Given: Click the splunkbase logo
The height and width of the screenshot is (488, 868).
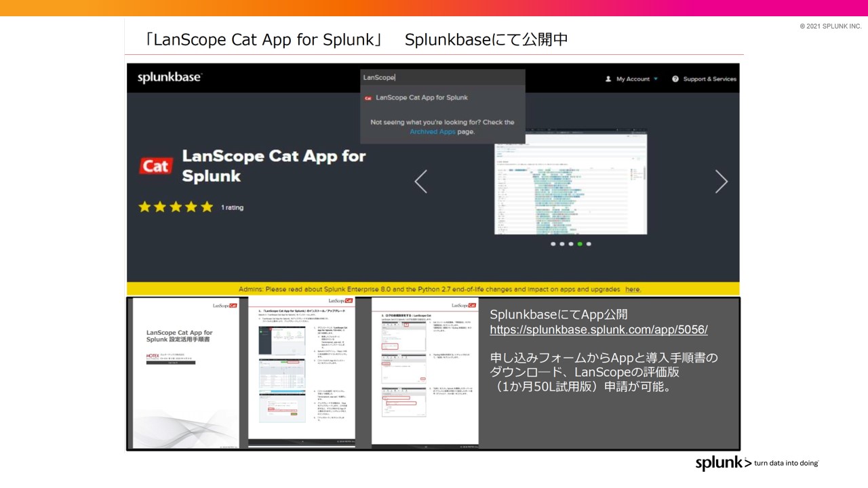Looking at the screenshot, I should tap(170, 78).
